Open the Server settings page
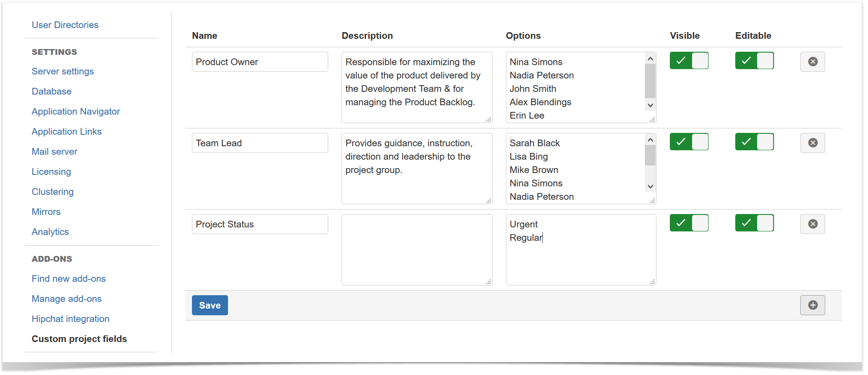The width and height of the screenshot is (868, 375). [63, 71]
